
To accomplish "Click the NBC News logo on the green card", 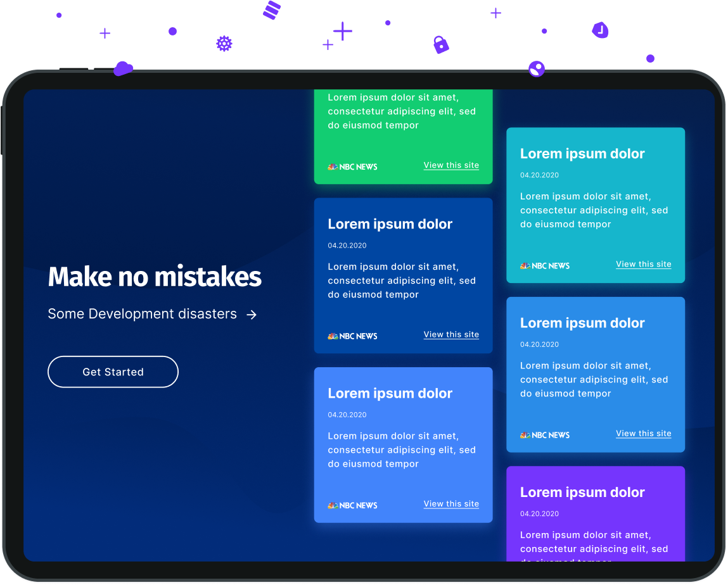I will [352, 167].
